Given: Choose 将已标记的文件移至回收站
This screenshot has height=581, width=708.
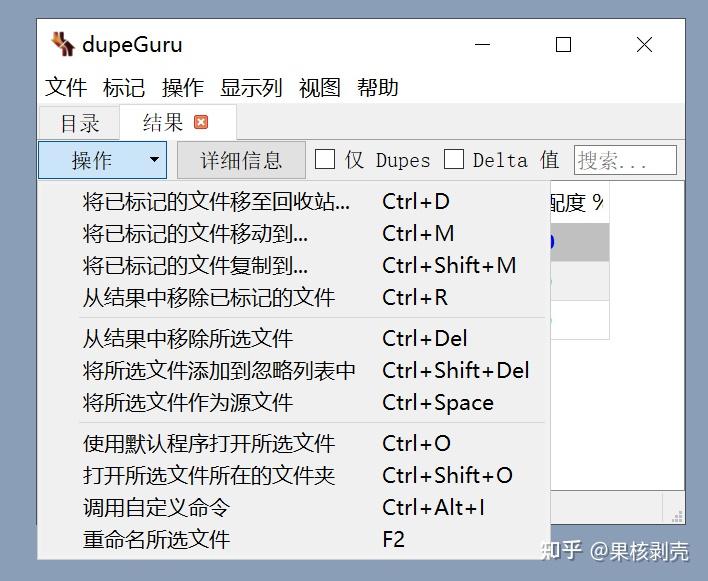Looking at the screenshot, I should click(293, 201).
